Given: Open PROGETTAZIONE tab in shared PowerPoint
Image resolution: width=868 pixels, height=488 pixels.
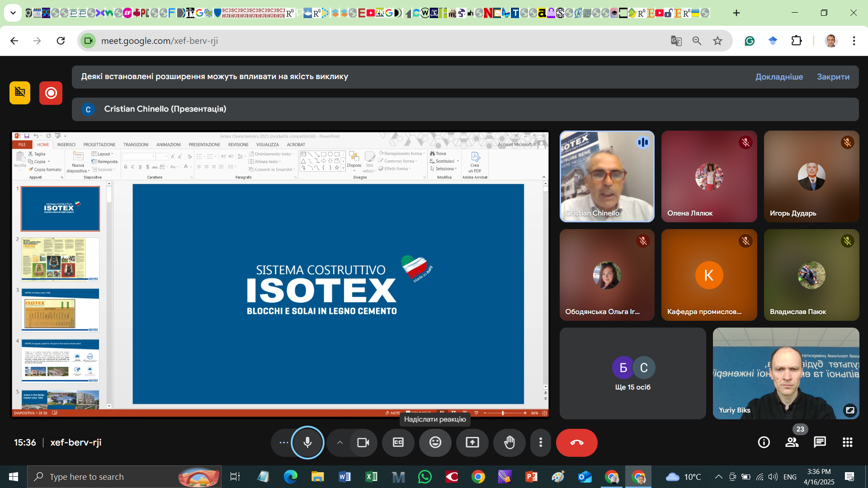Looking at the screenshot, I should (x=99, y=145).
